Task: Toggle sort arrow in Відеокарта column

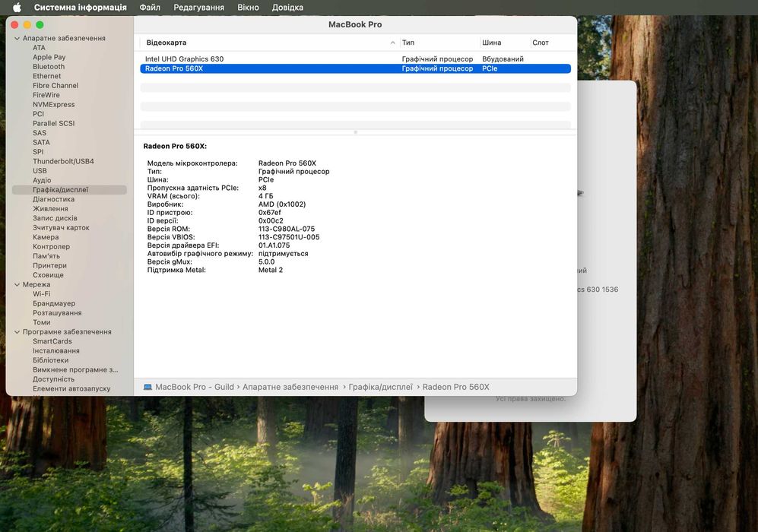Action: pos(392,43)
